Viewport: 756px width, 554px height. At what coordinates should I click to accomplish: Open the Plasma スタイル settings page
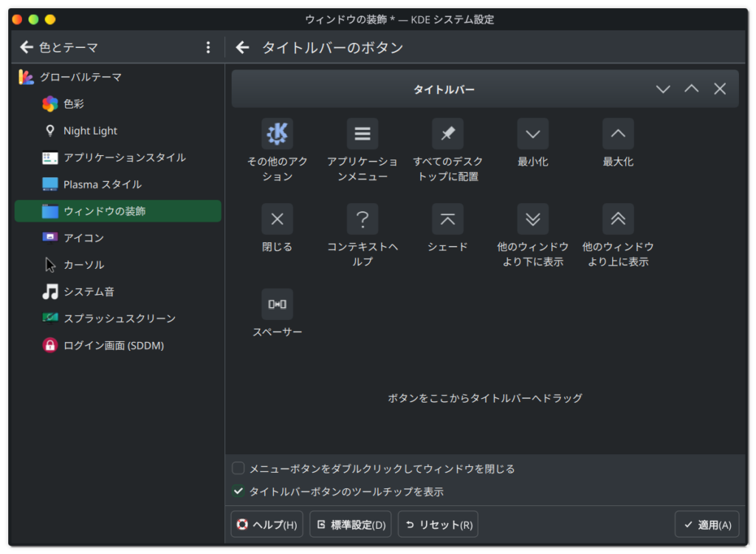pyautogui.click(x=102, y=184)
